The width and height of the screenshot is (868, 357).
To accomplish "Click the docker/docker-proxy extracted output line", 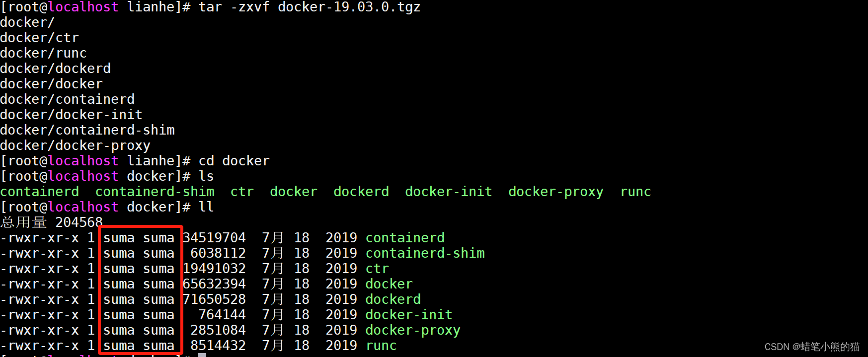I will (75, 145).
